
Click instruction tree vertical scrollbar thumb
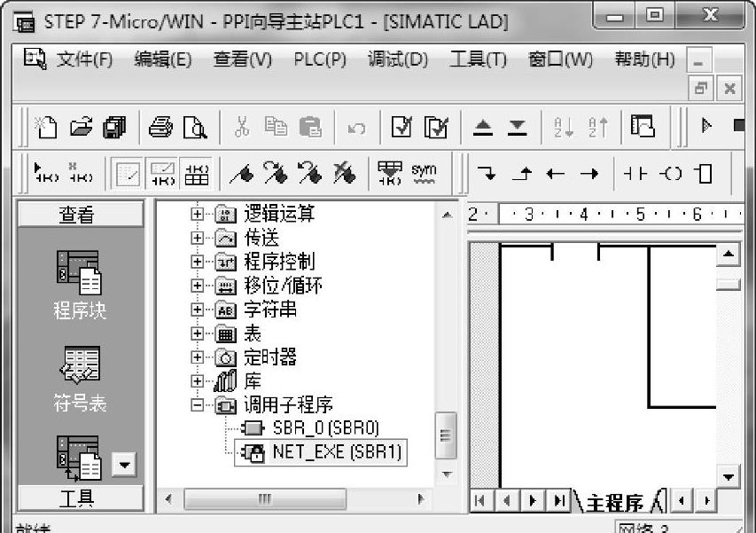click(x=446, y=435)
